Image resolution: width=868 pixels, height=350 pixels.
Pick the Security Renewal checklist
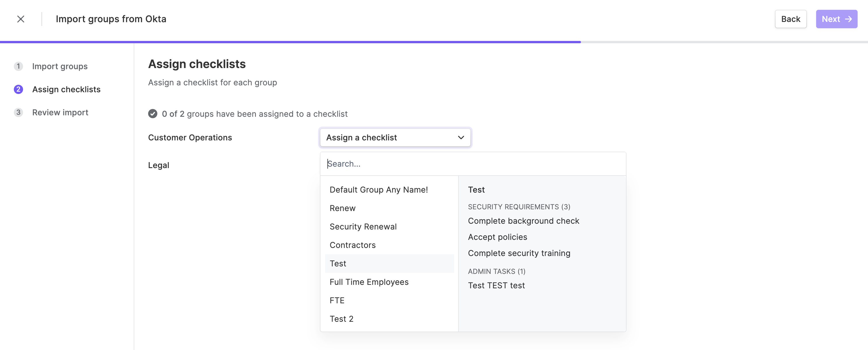[389, 227]
